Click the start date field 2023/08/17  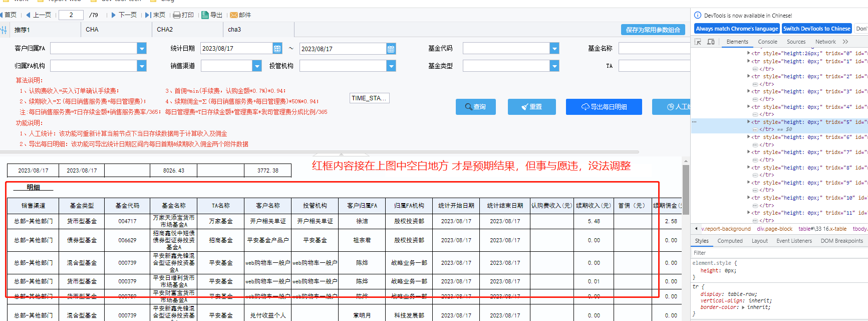click(236, 48)
